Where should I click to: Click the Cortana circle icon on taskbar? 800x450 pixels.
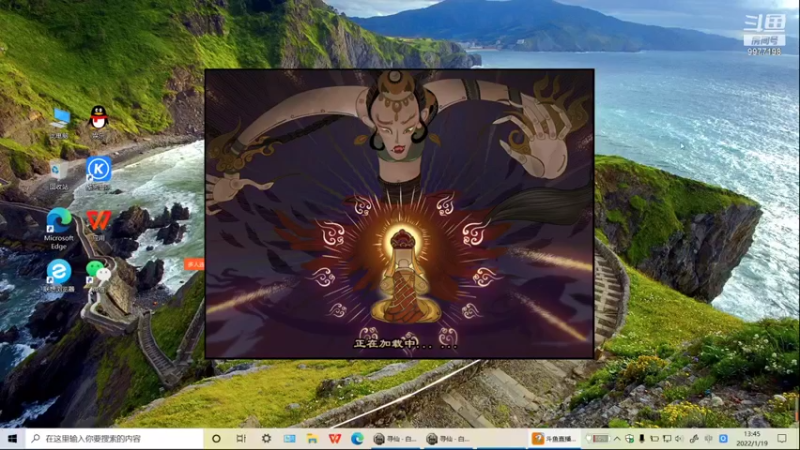(216, 438)
